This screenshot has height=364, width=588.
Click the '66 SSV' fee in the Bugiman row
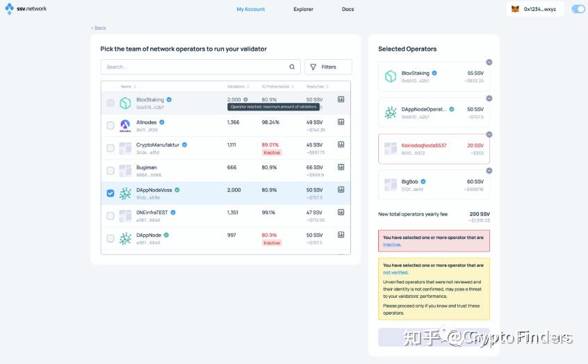click(314, 167)
